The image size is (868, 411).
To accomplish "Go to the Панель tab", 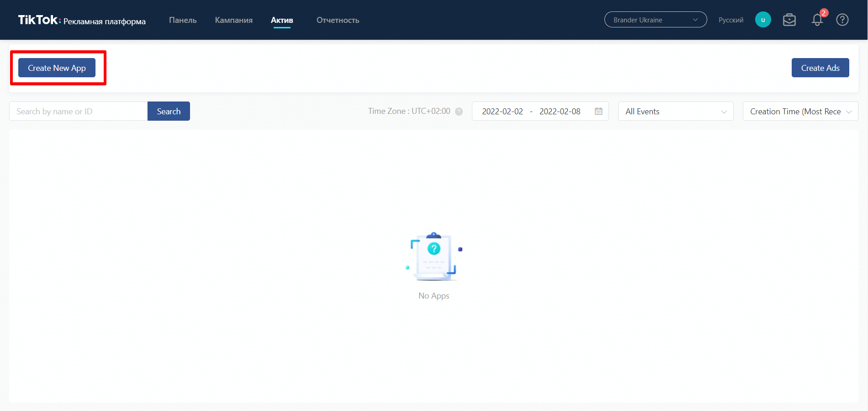I will [183, 20].
